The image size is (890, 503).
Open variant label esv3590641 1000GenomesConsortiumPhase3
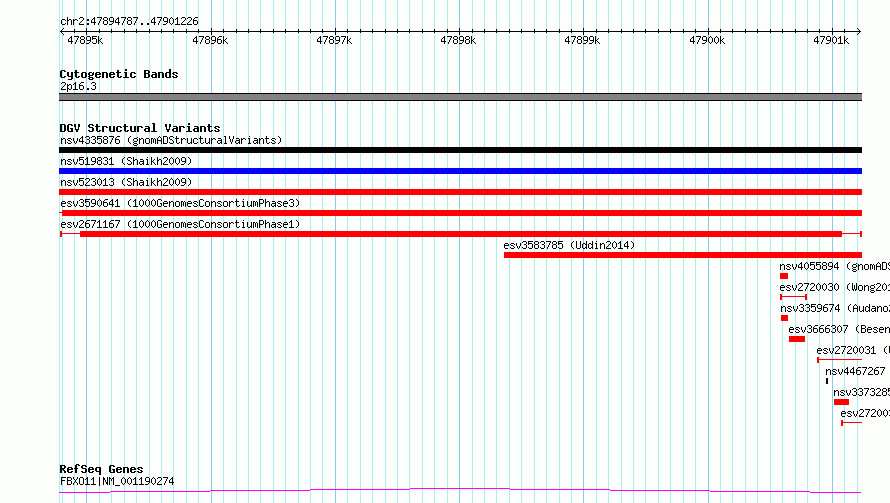coord(180,203)
